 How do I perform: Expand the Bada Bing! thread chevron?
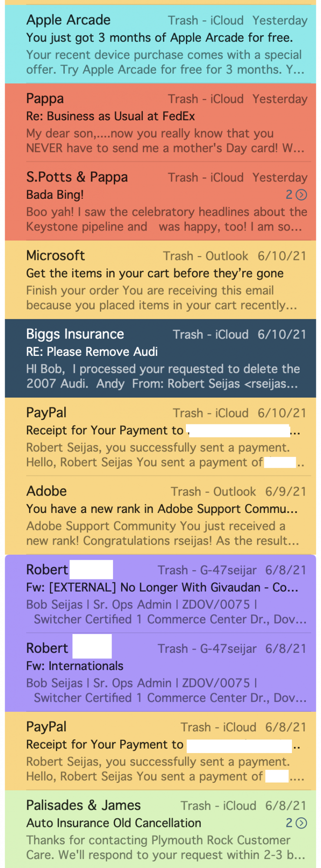pyautogui.click(x=301, y=195)
